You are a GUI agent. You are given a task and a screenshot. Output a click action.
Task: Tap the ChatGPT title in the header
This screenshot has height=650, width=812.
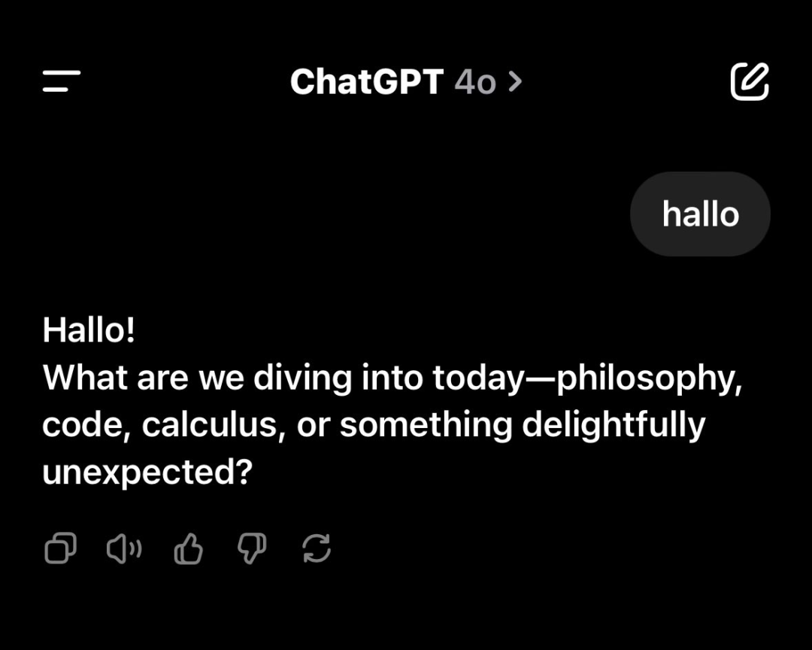(366, 81)
